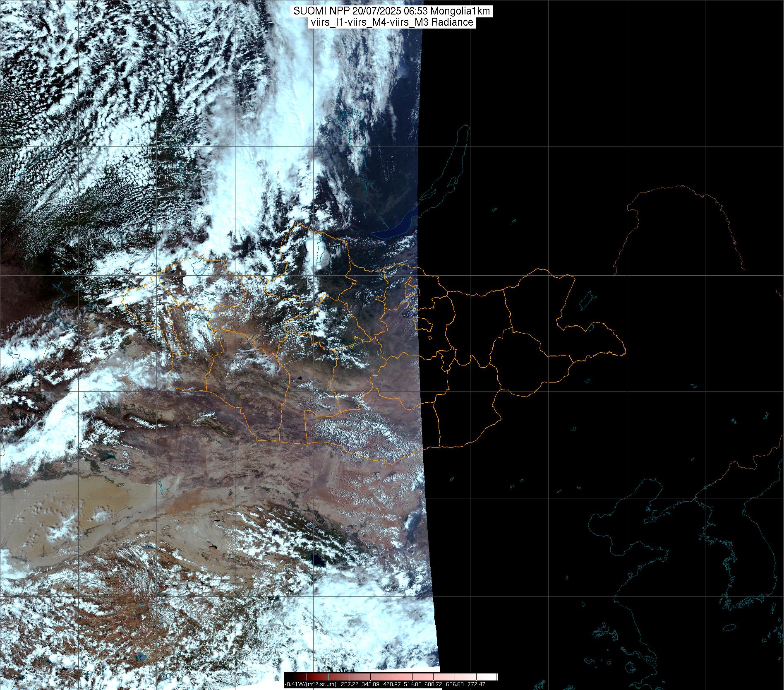Click the '257.22' scale value
The image size is (784, 690).
350,684
